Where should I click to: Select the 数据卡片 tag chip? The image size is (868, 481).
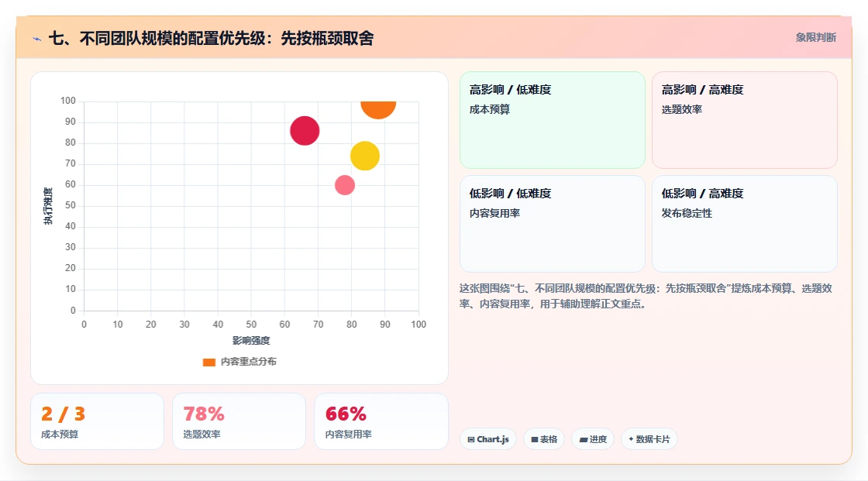pos(649,439)
